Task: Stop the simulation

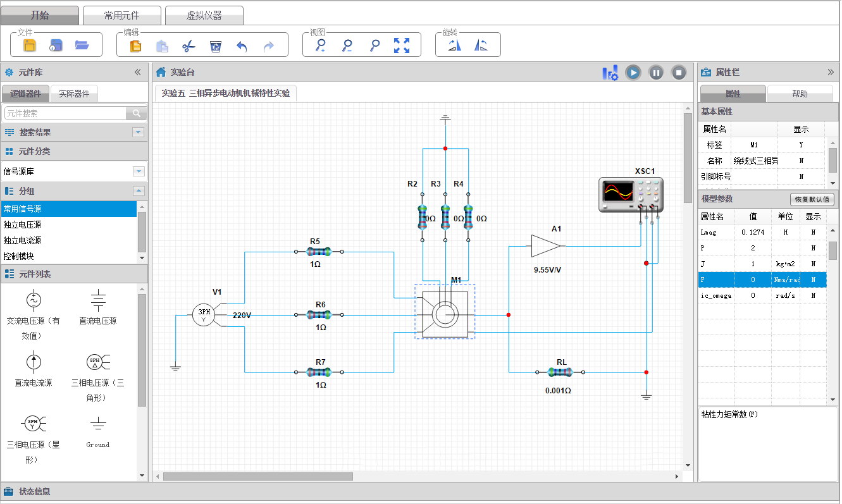Action: point(679,73)
